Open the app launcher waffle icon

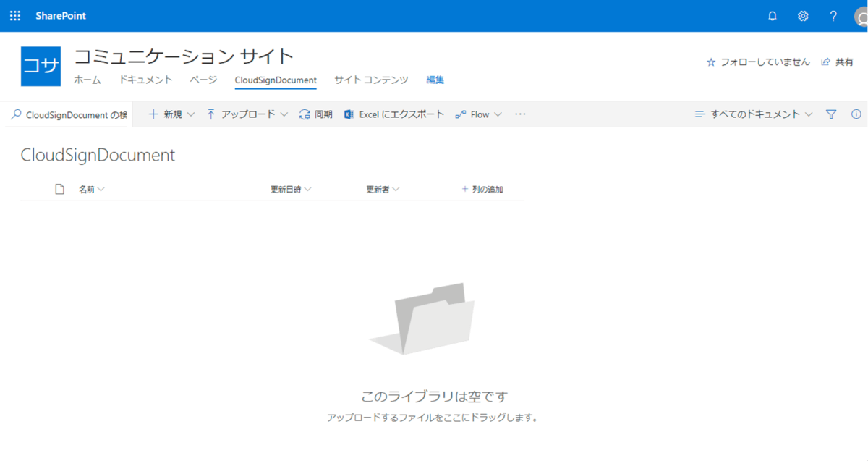15,16
